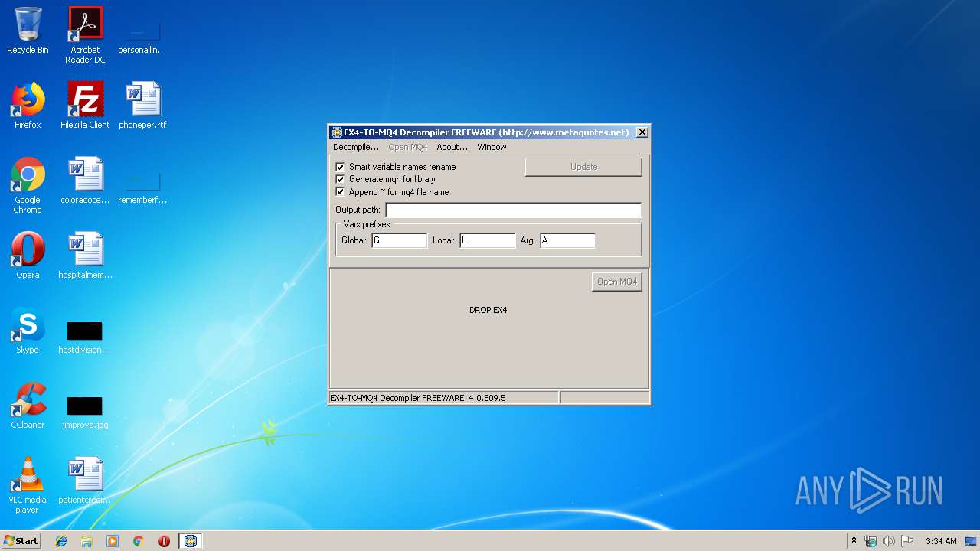Focus the Output path field
Screen dimensions: 980x551
tap(513, 210)
